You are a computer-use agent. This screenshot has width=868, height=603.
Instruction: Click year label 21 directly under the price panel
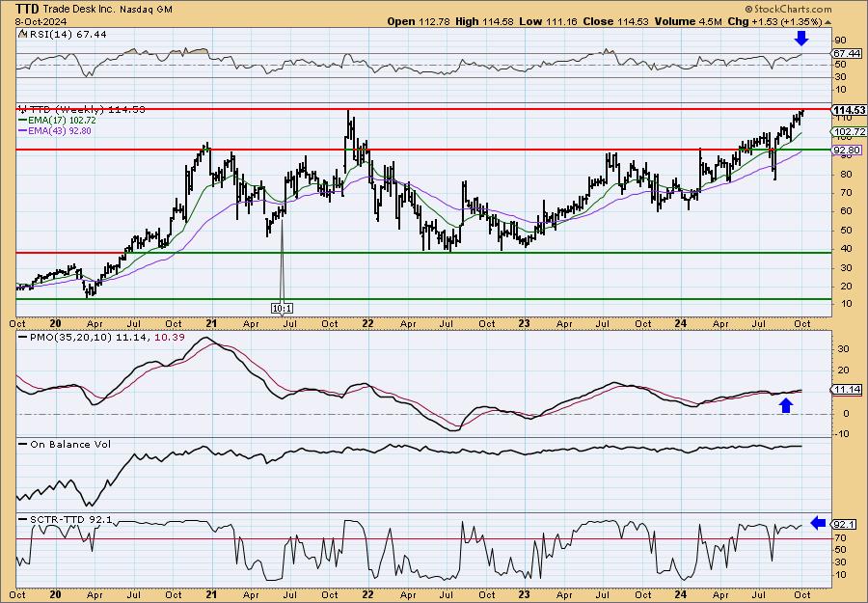(x=211, y=323)
